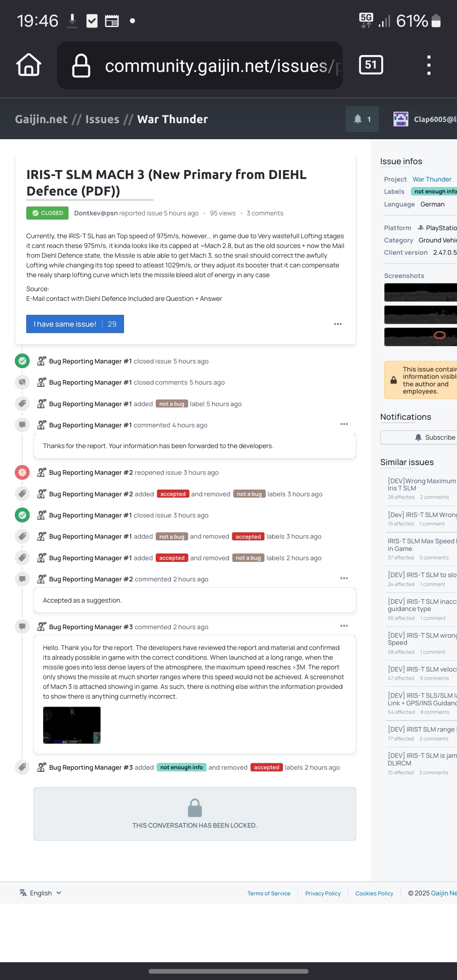Open options for the 'Accepted as a suggestion' comment
Viewport: 457px width, 980px height.
[344, 578]
